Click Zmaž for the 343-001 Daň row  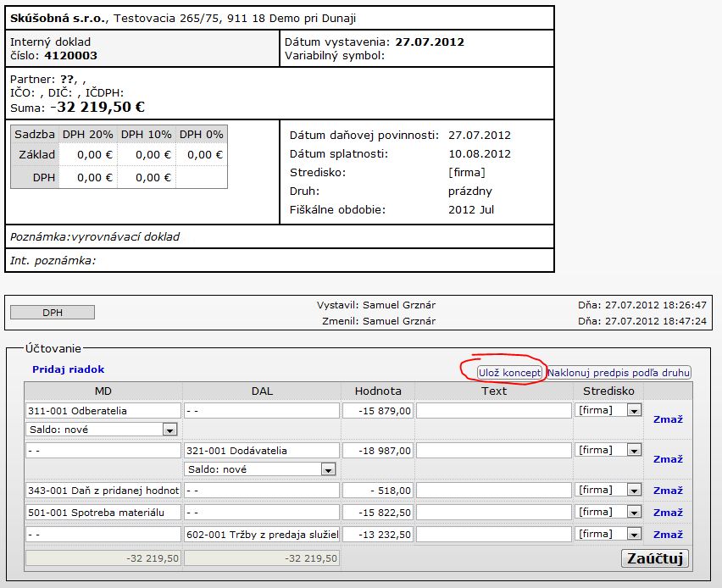668,491
